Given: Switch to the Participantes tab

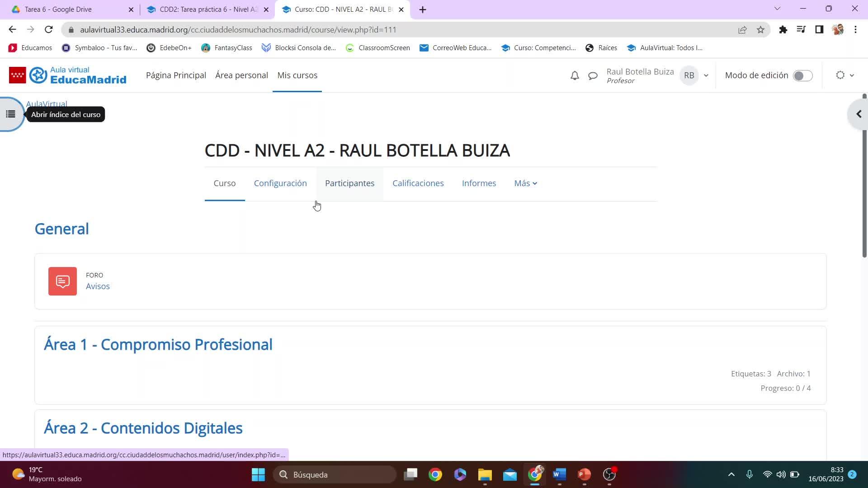Looking at the screenshot, I should tap(349, 183).
